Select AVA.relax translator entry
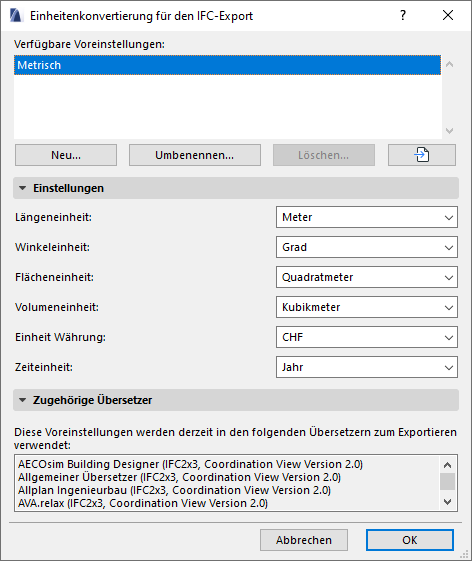472x561 pixels. tap(143, 503)
